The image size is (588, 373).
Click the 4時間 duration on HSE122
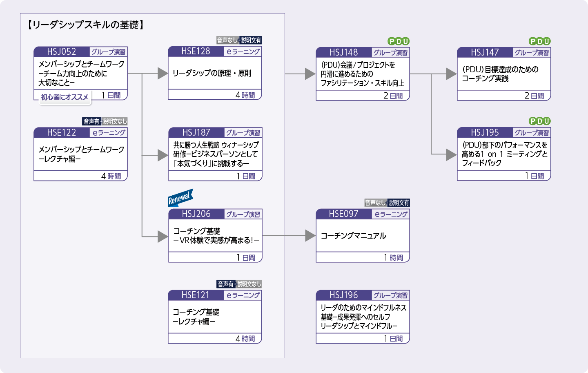[111, 176]
